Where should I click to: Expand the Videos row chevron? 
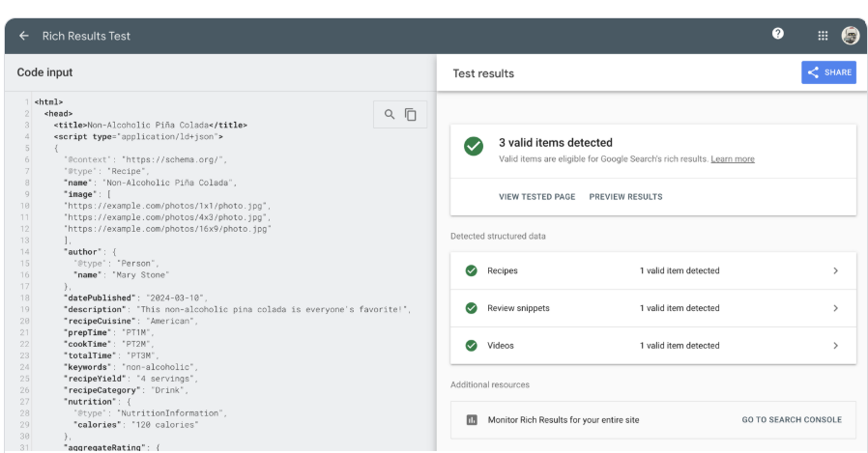coord(836,346)
